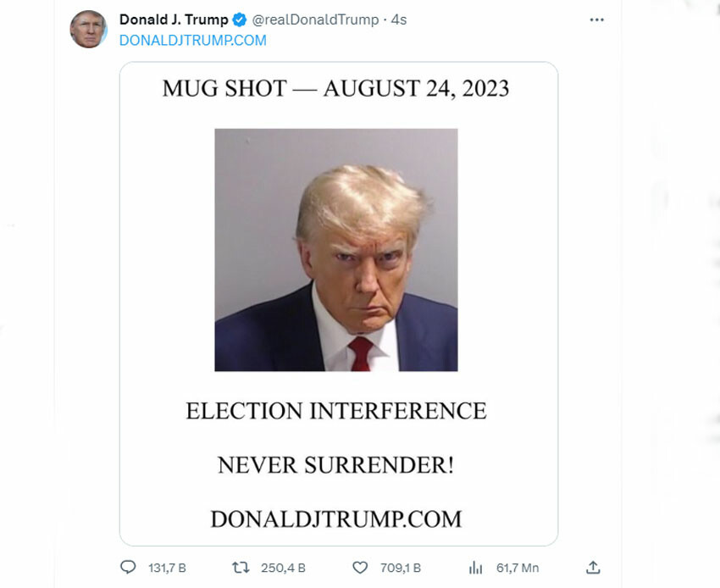
Task: Open the photo inside the attached image
Action: pos(336,250)
